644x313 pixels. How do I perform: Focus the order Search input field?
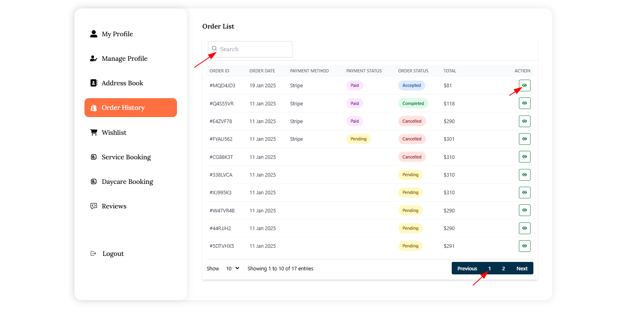[x=253, y=49]
